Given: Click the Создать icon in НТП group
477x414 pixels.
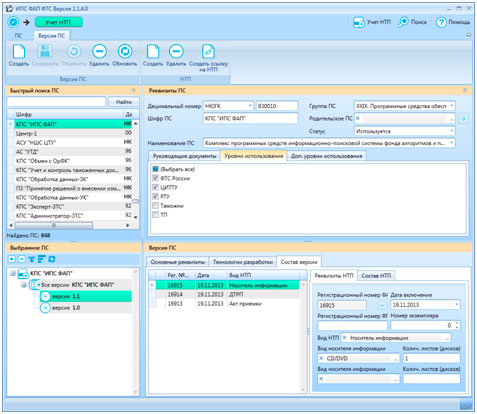Looking at the screenshot, I should 153,52.
